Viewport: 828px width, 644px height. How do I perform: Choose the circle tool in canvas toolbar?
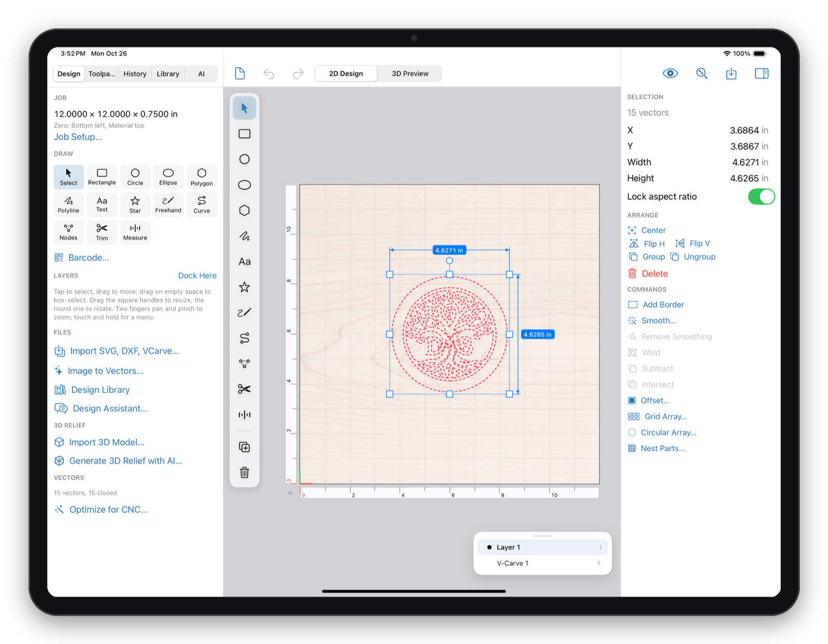pyautogui.click(x=244, y=159)
